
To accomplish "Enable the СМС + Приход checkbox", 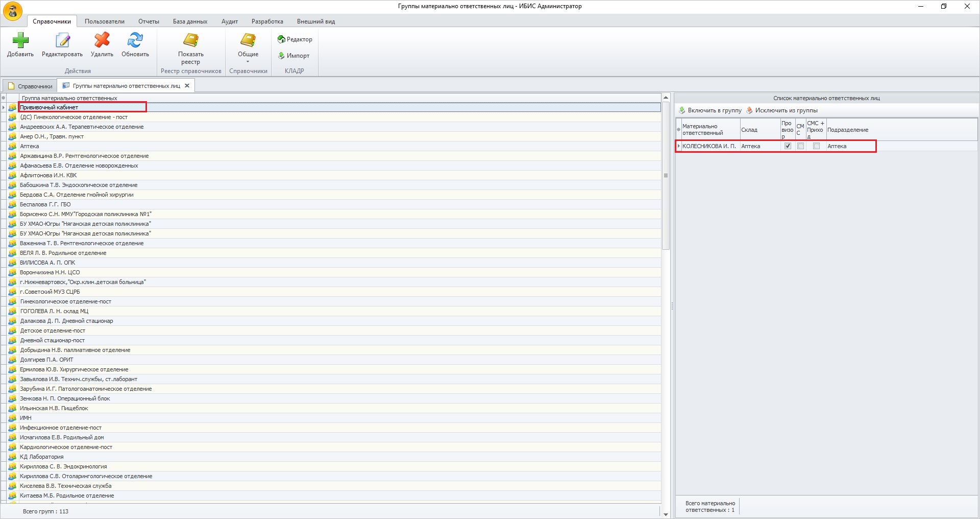I will tap(816, 146).
